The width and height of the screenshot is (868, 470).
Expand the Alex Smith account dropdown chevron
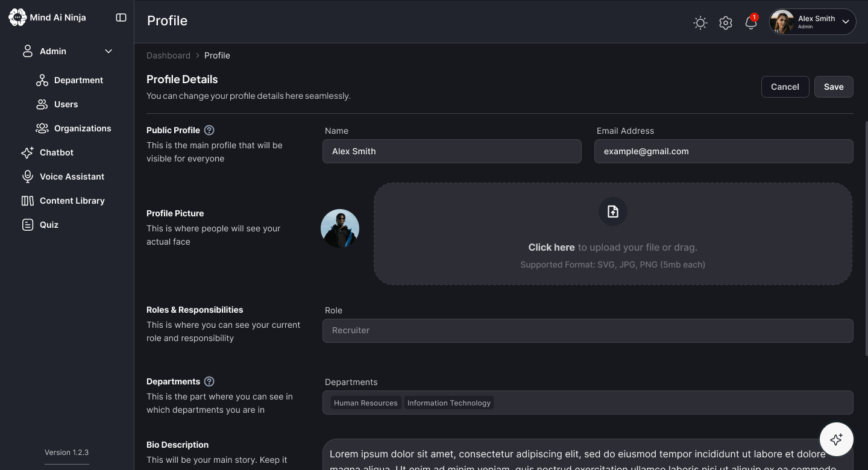coord(846,22)
